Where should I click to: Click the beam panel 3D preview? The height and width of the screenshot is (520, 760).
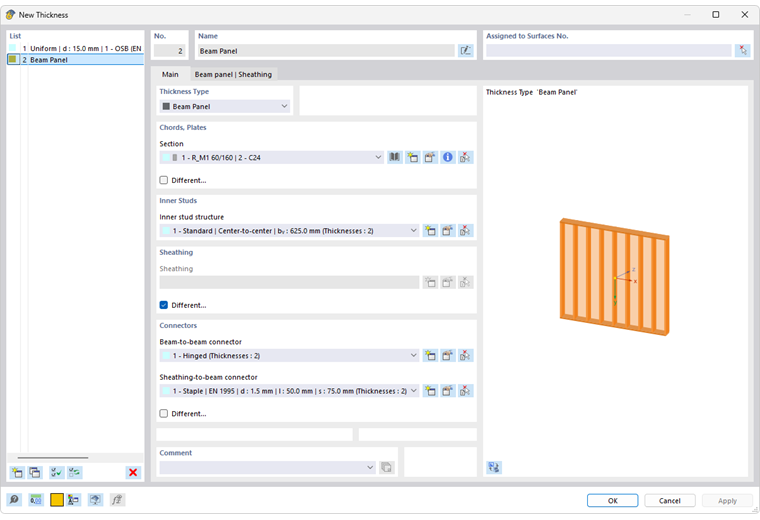(615, 277)
